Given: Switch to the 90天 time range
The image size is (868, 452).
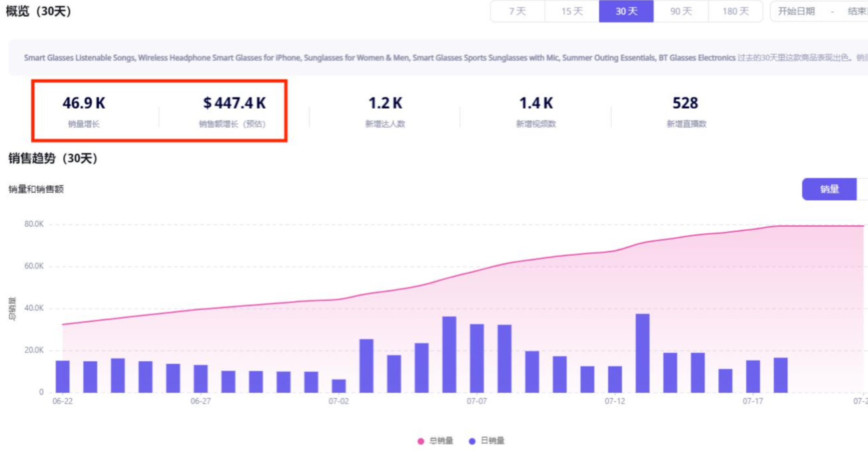Looking at the screenshot, I should [681, 11].
